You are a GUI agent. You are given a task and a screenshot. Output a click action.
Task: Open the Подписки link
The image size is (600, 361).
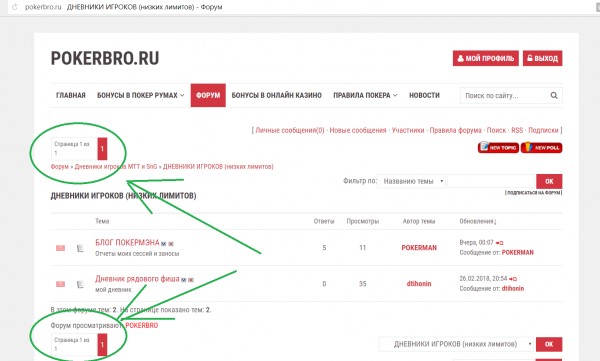[x=543, y=130]
